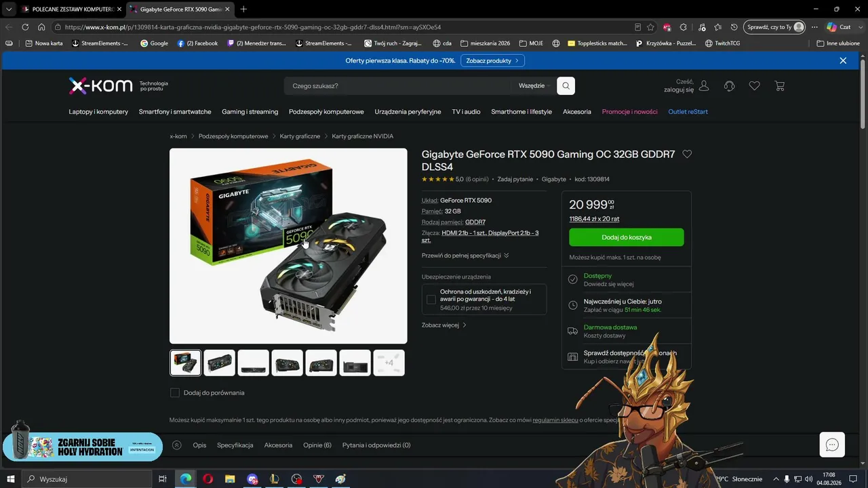Click the green 'Dodaj do koszyka' button
The image size is (868, 488).
click(627, 237)
